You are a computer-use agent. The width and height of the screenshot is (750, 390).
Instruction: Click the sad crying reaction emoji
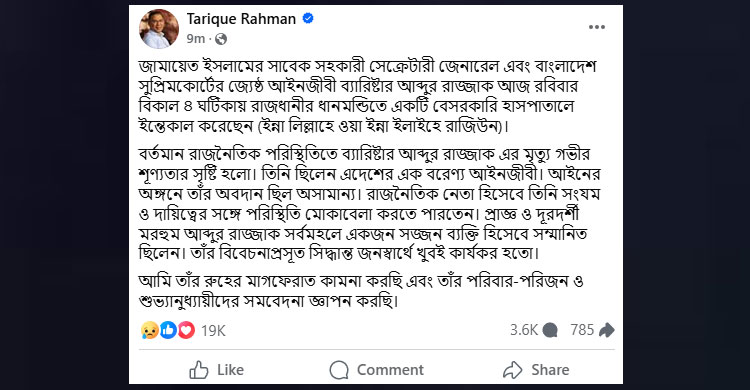click(x=150, y=330)
